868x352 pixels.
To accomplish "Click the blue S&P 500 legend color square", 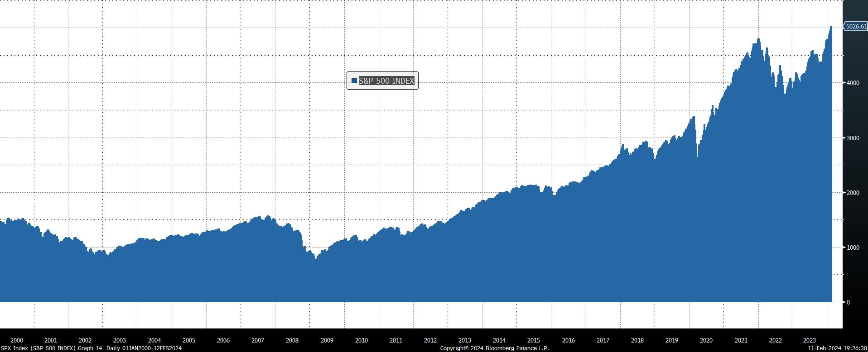I will (x=354, y=81).
